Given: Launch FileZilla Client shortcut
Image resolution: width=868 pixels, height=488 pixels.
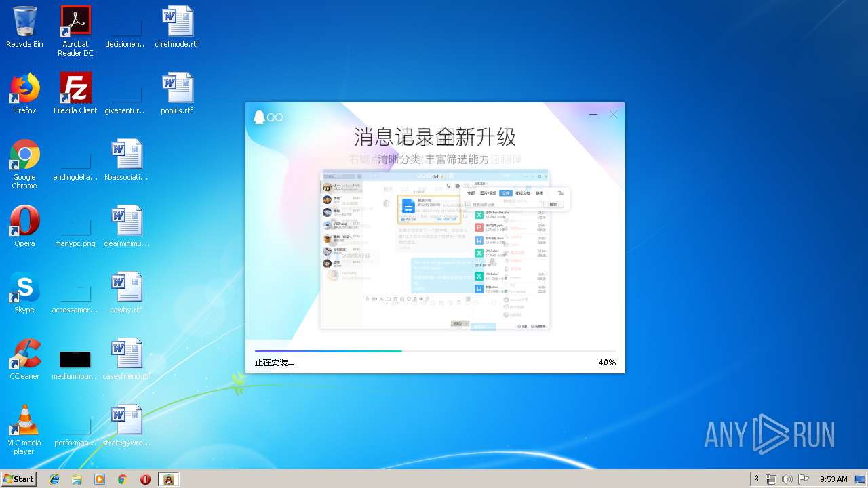Looking at the screenshot, I should [75, 94].
